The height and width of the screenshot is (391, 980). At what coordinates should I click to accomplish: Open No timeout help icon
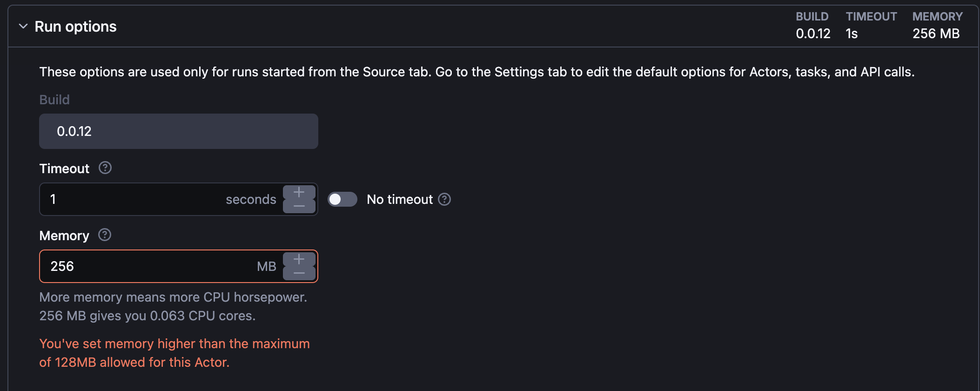[x=444, y=199]
